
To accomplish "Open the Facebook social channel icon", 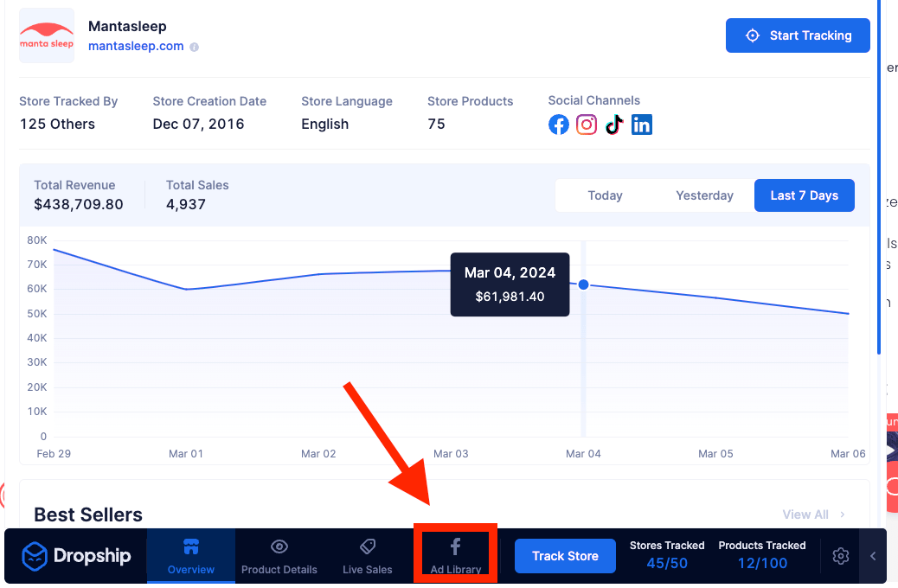I will [558, 125].
